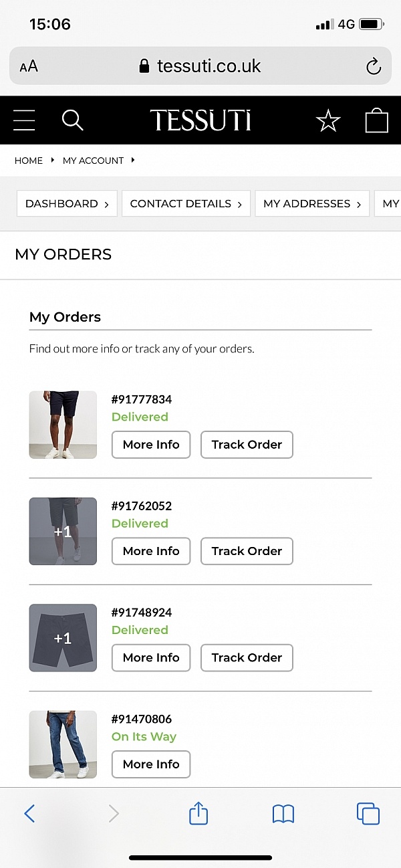The height and width of the screenshot is (868, 401).
Task: Click the Home breadcrumb link
Action: (x=29, y=160)
